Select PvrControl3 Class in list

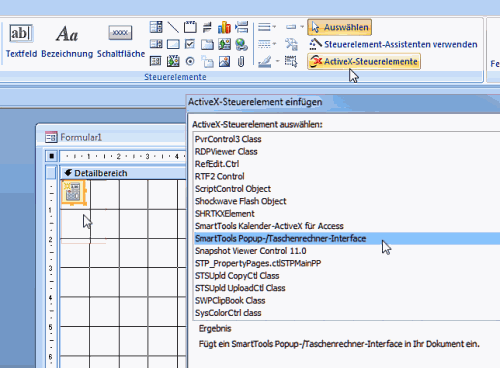click(347, 139)
